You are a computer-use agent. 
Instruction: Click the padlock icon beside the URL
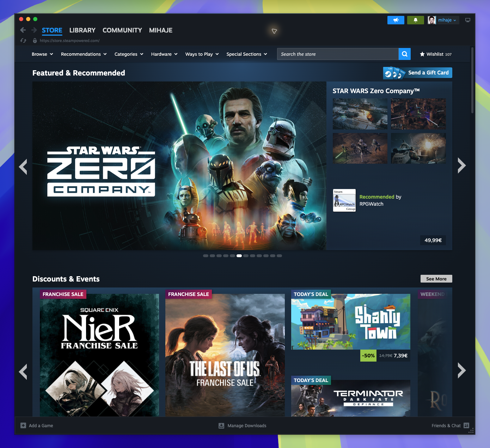click(35, 41)
